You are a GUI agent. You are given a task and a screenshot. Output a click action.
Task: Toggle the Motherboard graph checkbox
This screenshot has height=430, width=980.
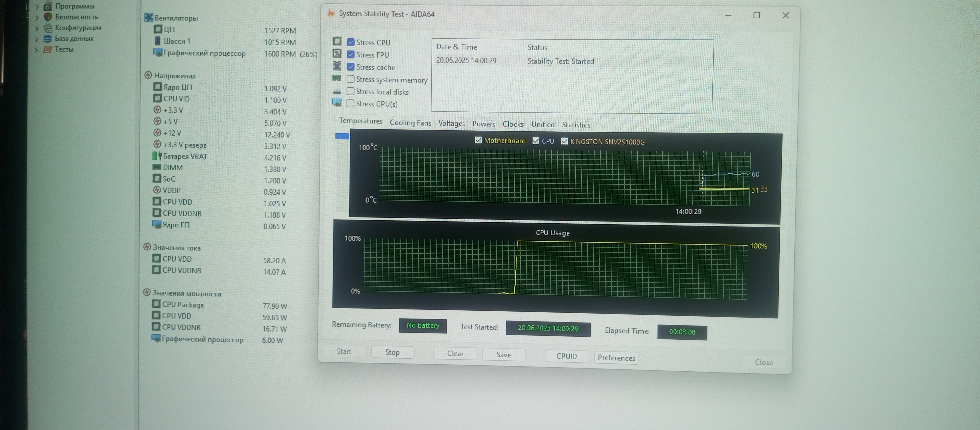(478, 140)
